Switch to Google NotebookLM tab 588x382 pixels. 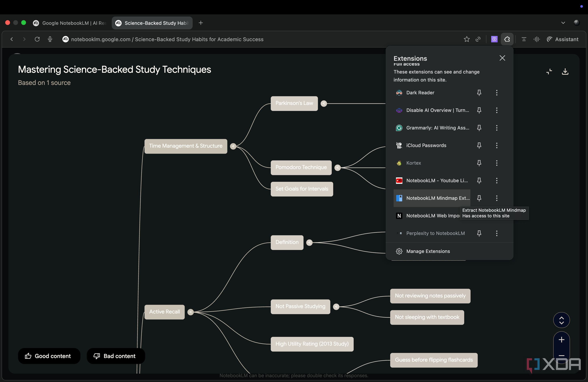71,23
